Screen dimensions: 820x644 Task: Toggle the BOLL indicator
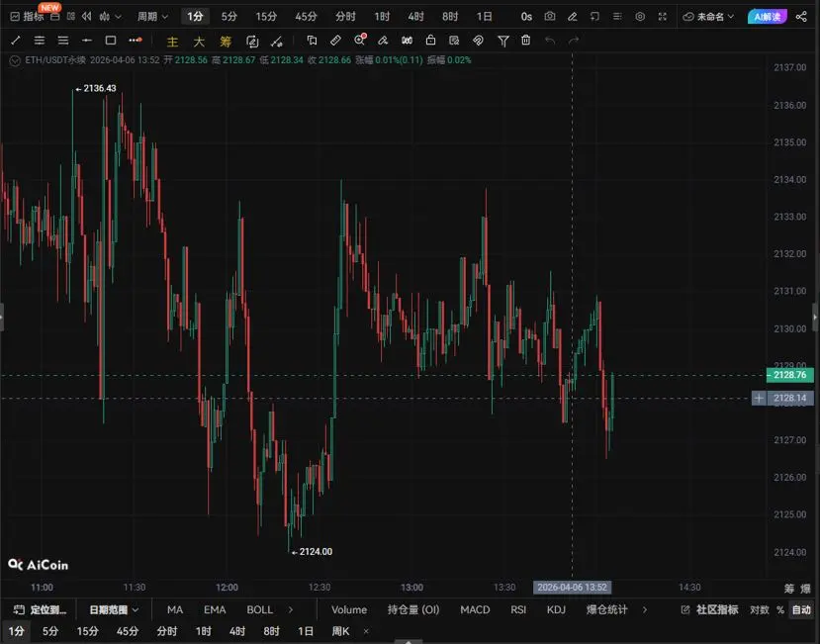point(260,609)
